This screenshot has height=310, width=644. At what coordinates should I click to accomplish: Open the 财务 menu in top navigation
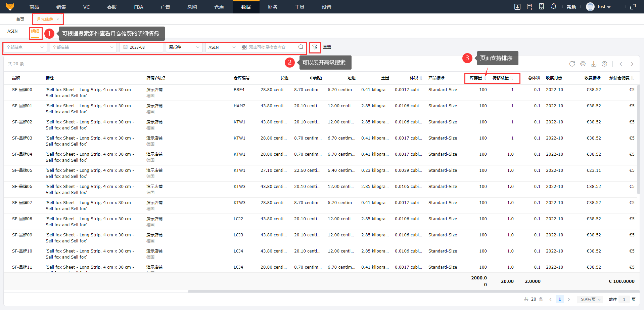(273, 7)
